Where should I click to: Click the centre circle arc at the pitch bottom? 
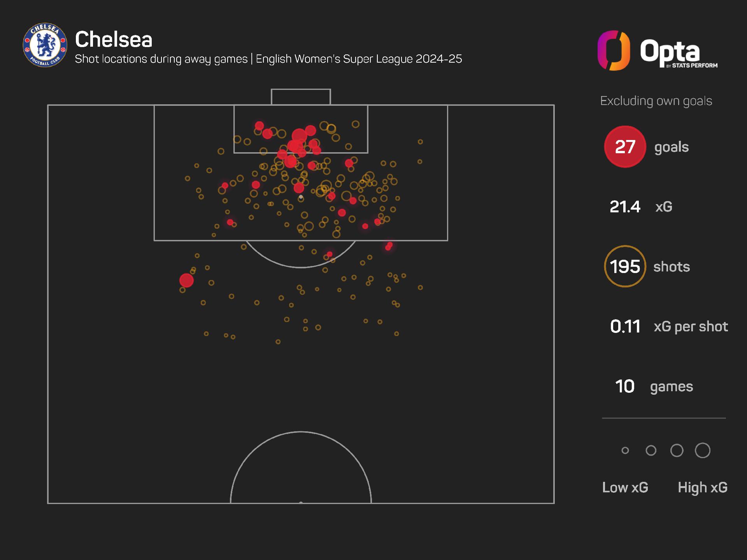tap(301, 467)
